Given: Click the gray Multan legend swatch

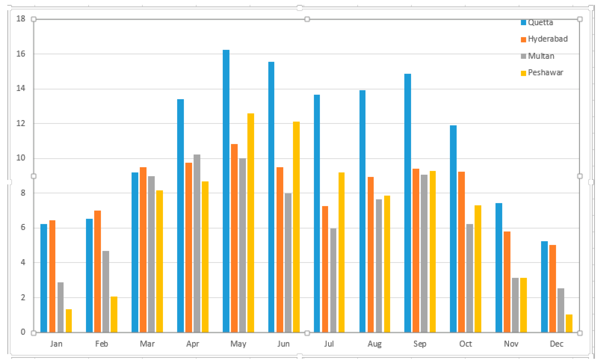Looking at the screenshot, I should click(523, 56).
